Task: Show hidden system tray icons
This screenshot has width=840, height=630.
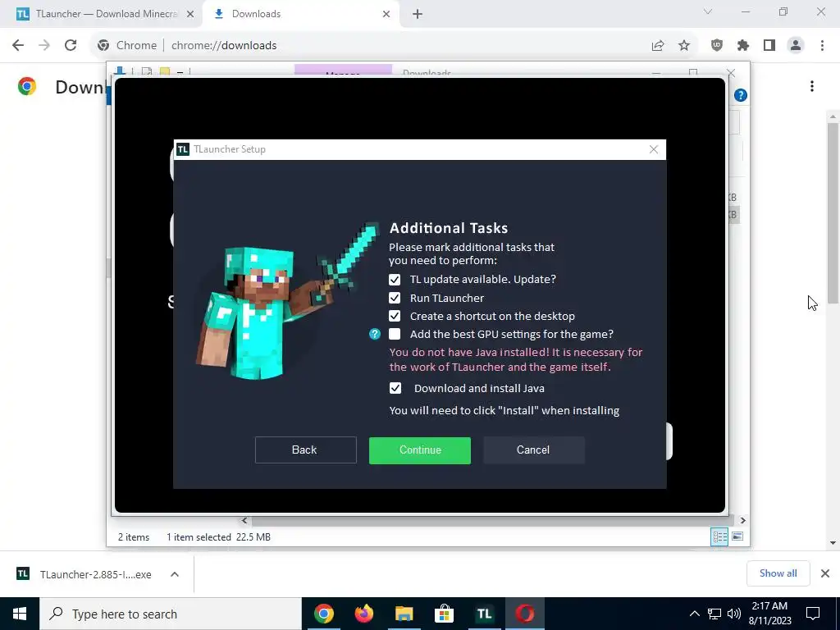Action: tap(694, 614)
